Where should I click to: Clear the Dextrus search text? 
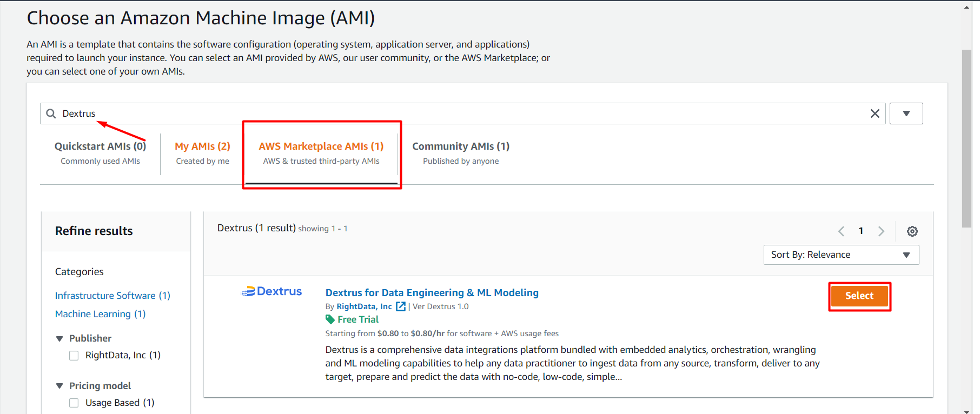pyautogui.click(x=875, y=113)
